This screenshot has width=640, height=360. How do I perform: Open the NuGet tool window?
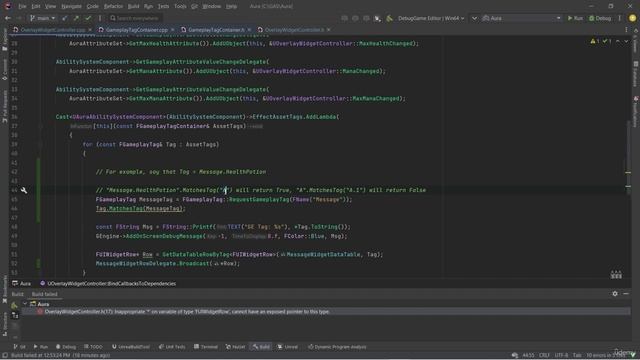(x=236, y=347)
